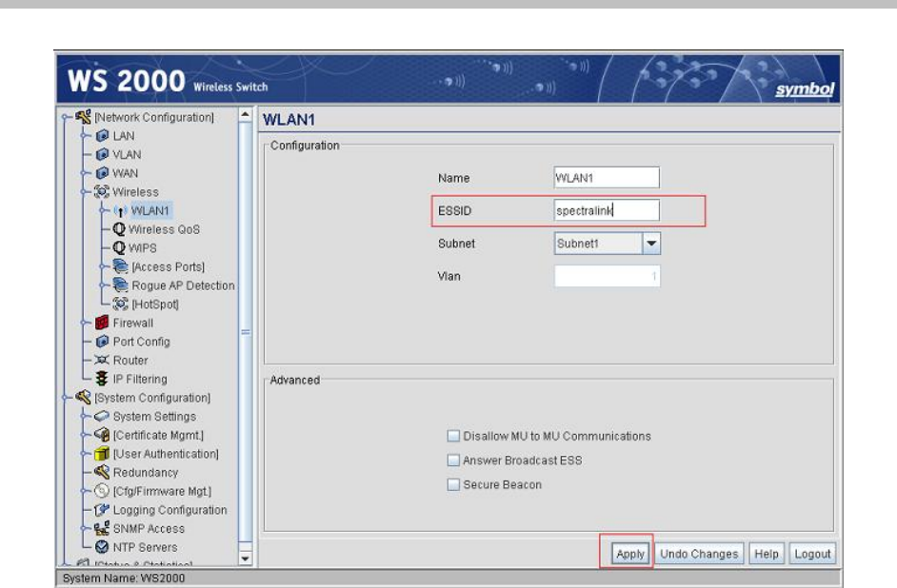Open the Router configuration page
The width and height of the screenshot is (897, 588).
click(130, 360)
